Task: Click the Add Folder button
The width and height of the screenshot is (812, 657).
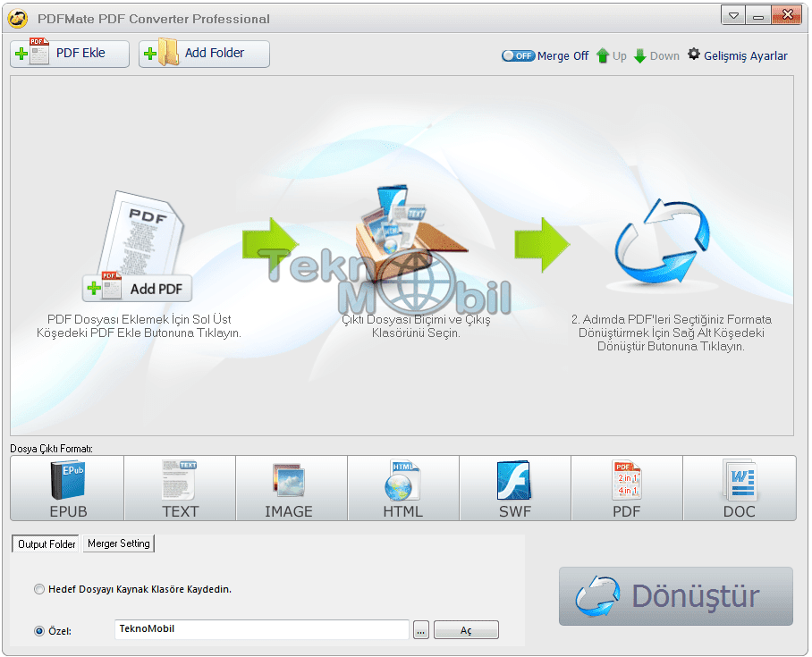Action: [204, 54]
